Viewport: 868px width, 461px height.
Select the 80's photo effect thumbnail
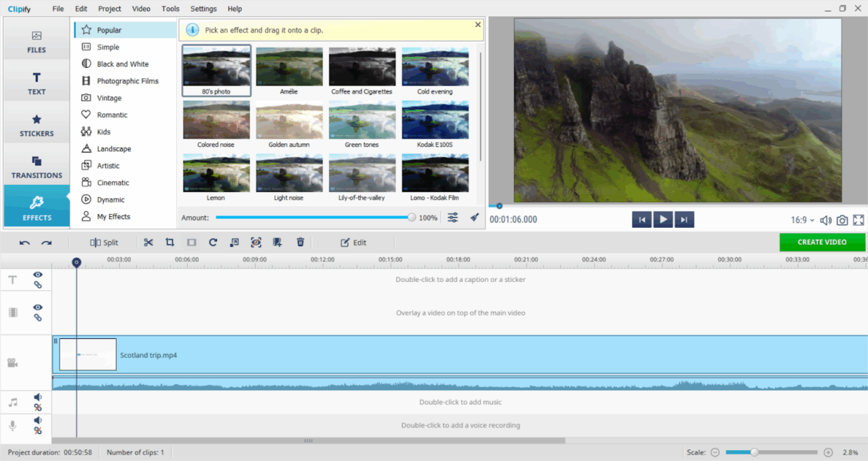(x=216, y=66)
